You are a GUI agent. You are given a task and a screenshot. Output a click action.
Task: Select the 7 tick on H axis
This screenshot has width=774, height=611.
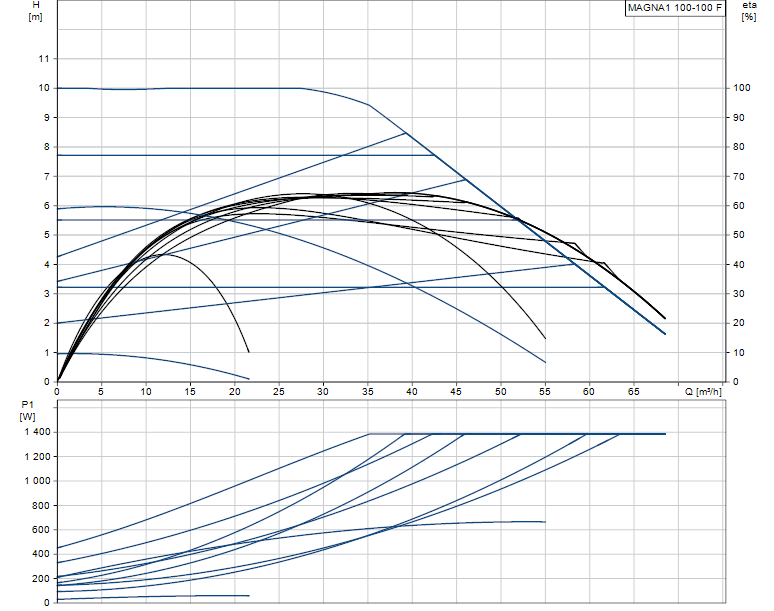47,176
